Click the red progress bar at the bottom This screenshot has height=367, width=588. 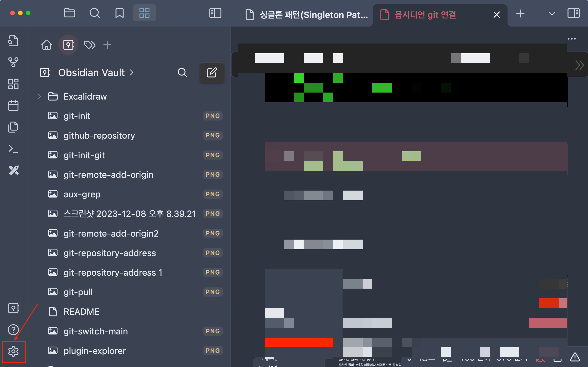pyautogui.click(x=299, y=342)
